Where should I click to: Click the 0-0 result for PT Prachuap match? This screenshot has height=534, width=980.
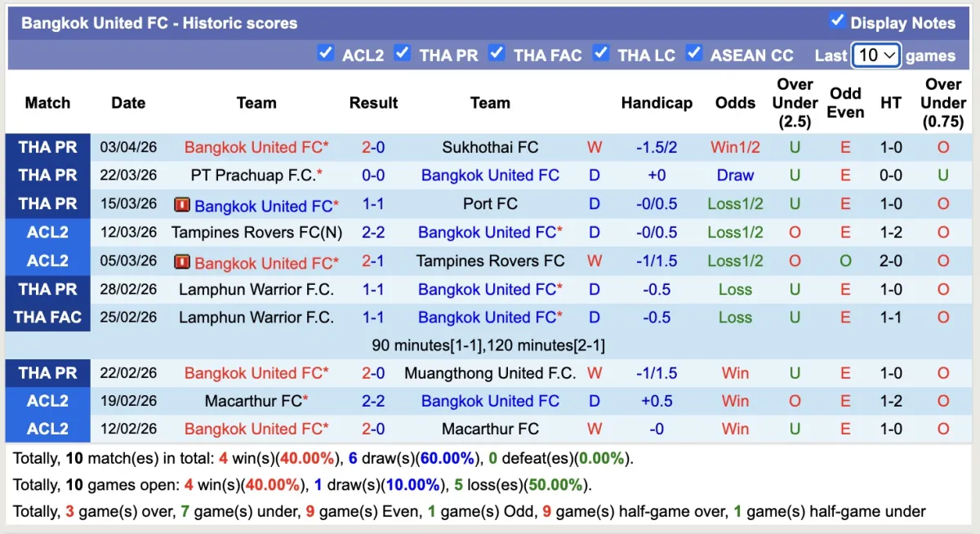pos(373,176)
